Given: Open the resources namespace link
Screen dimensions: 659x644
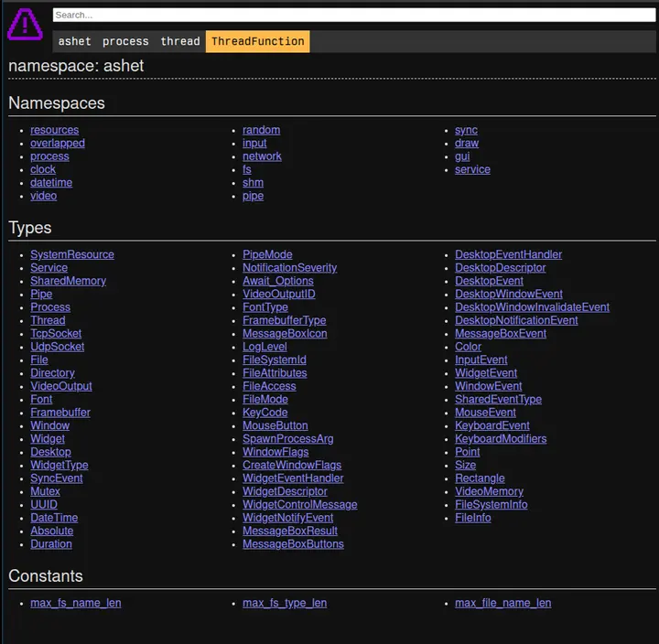Looking at the screenshot, I should coord(54,130).
